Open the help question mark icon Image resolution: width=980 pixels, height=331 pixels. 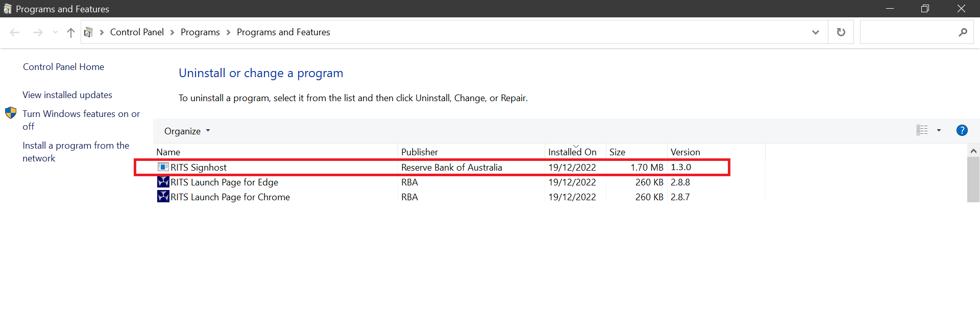(x=962, y=130)
